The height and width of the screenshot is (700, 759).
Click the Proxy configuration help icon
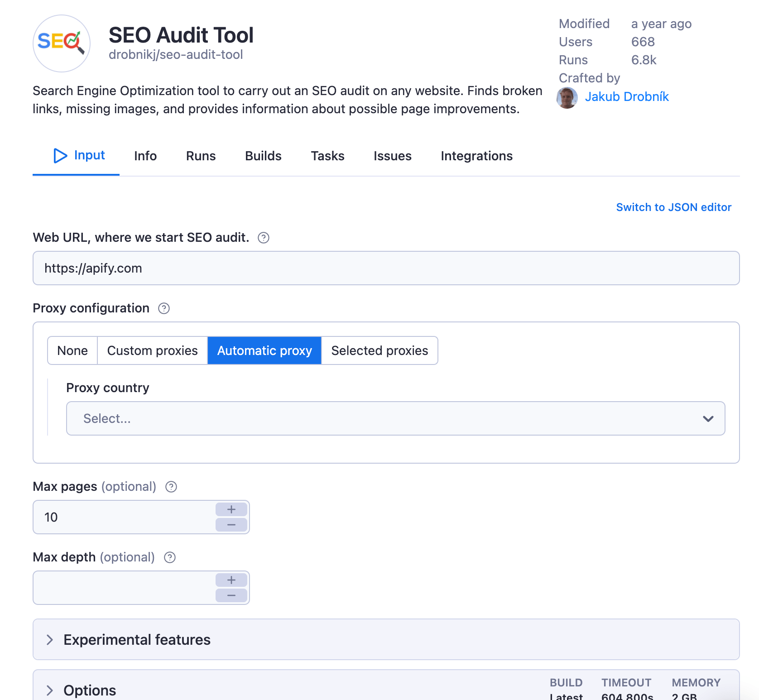click(164, 308)
